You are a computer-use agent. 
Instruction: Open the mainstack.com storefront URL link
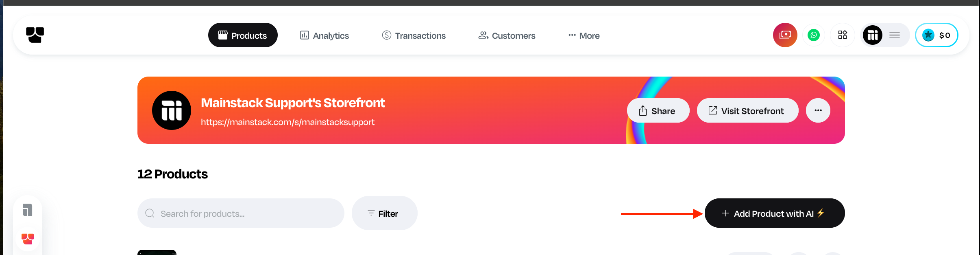[287, 122]
